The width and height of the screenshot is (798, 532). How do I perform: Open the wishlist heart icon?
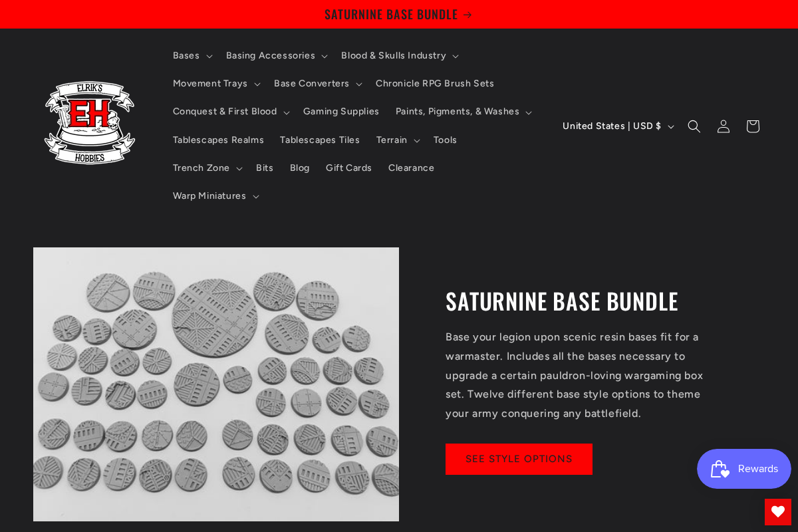(x=777, y=511)
